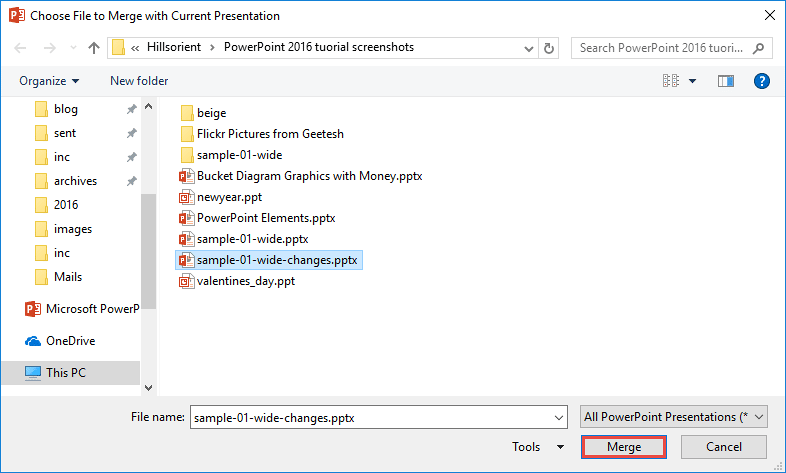Click the sample-01-wide.pptx file icon

pos(186,239)
